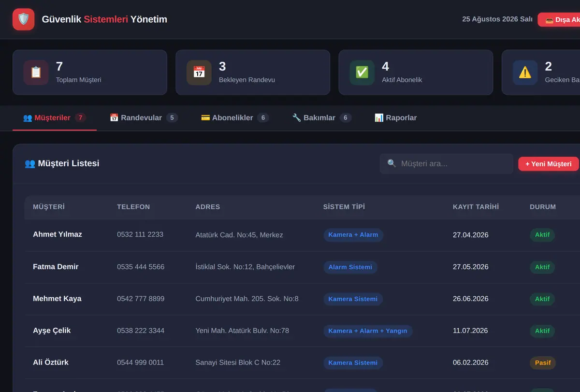Click phone number 0532 111 2233
This screenshot has height=392, width=580.
(x=140, y=234)
